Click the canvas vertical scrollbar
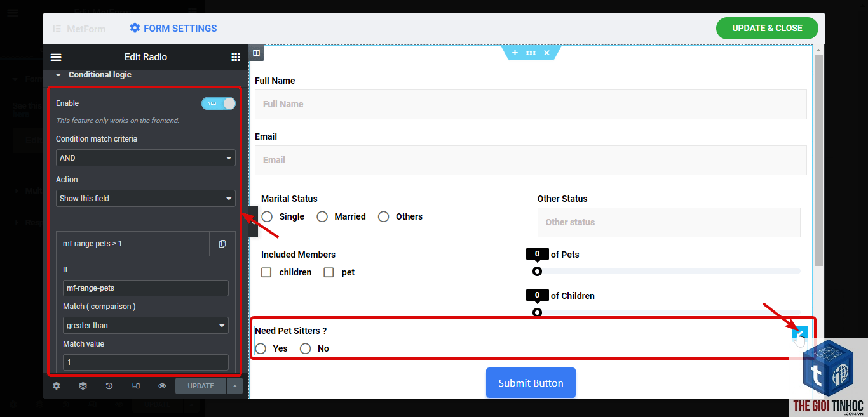The image size is (868, 417). pos(819,160)
